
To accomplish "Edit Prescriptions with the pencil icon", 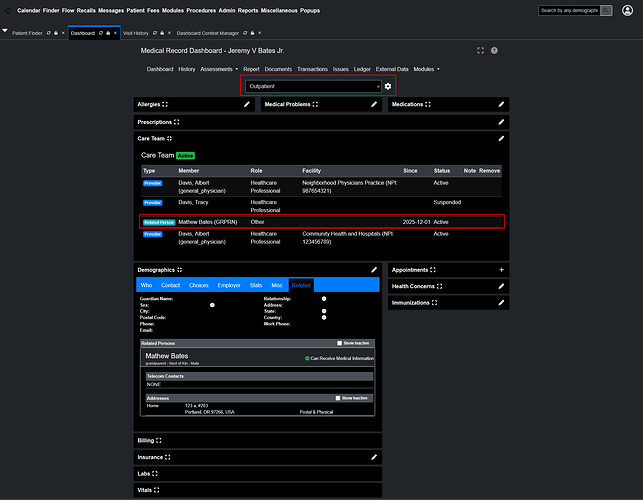I will point(501,122).
